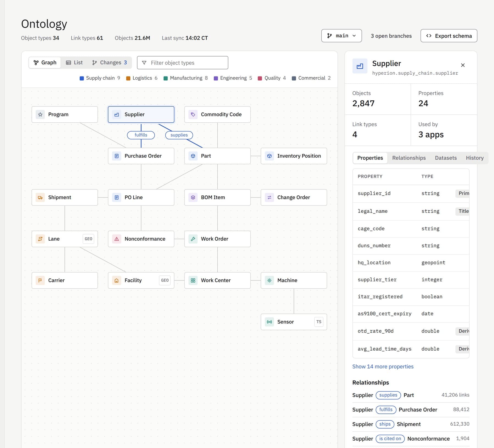The image size is (494, 448).
Task: Click the wrench icon on Work Order
Action: pyautogui.click(x=193, y=239)
